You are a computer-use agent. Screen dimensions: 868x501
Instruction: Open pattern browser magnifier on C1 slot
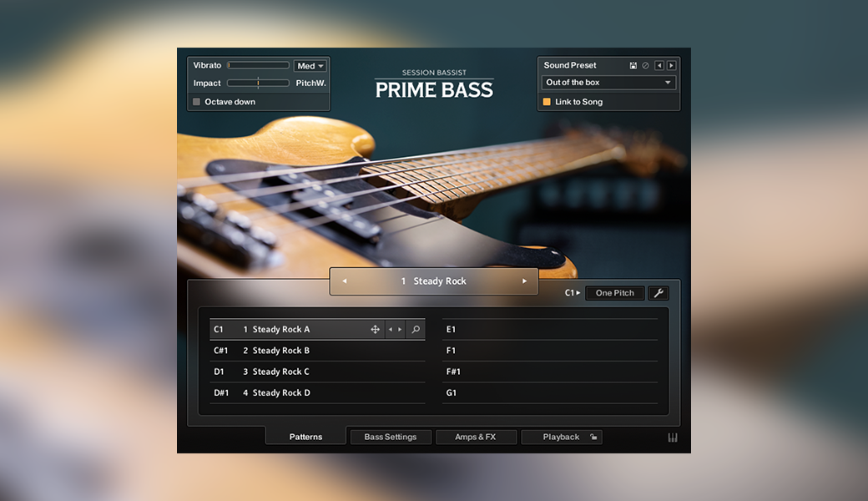coord(416,329)
